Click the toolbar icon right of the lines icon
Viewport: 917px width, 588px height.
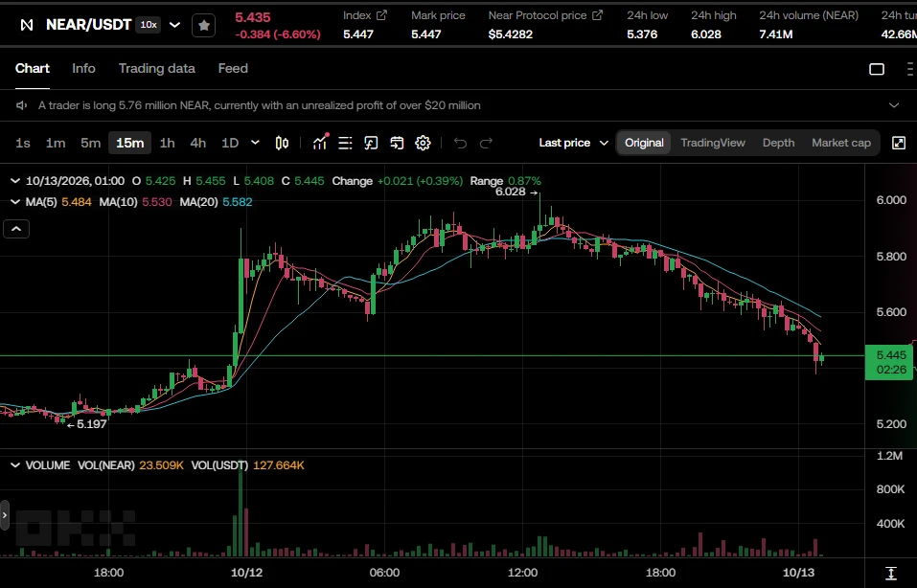point(372,143)
